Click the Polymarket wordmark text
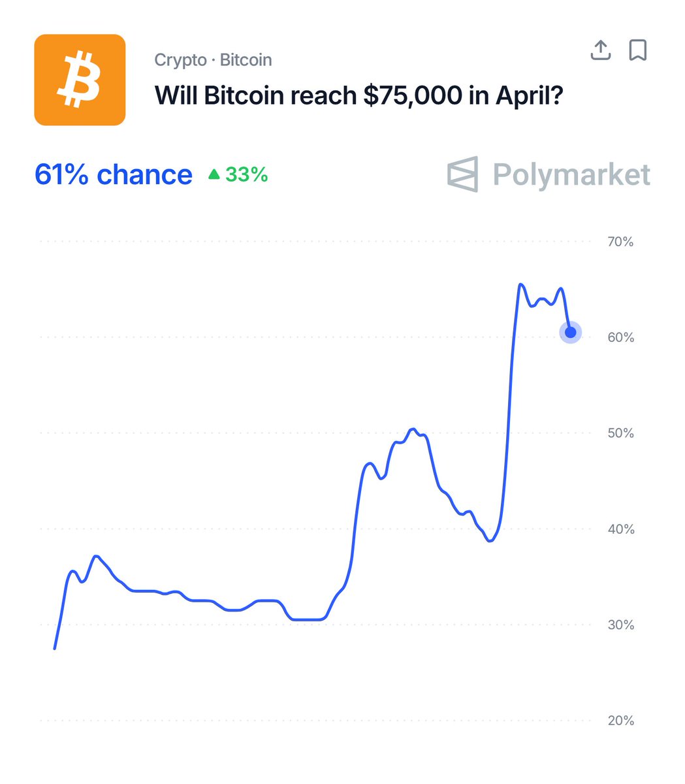This screenshot has height=784, width=685. click(571, 174)
